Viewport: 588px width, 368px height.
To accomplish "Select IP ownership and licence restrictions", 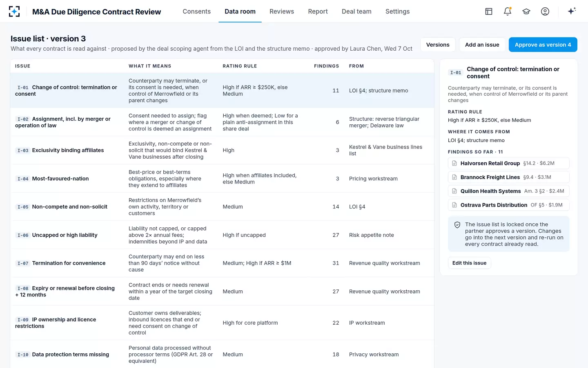I will point(222,323).
